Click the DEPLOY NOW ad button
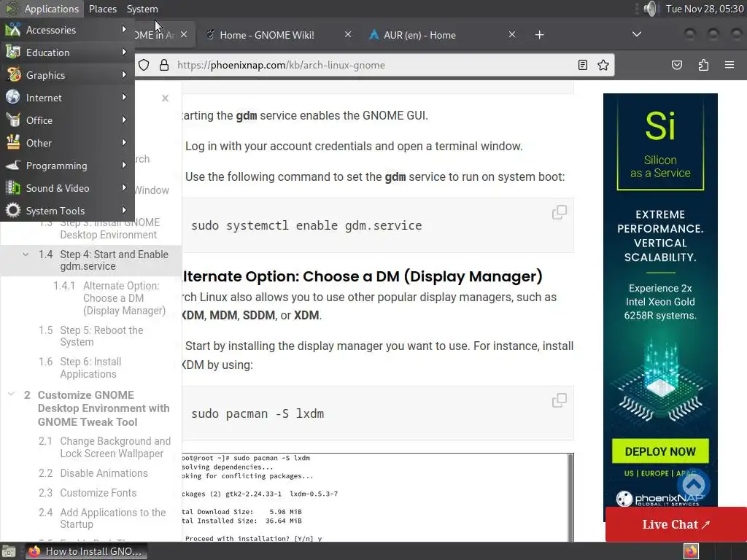747x560 pixels. point(660,451)
